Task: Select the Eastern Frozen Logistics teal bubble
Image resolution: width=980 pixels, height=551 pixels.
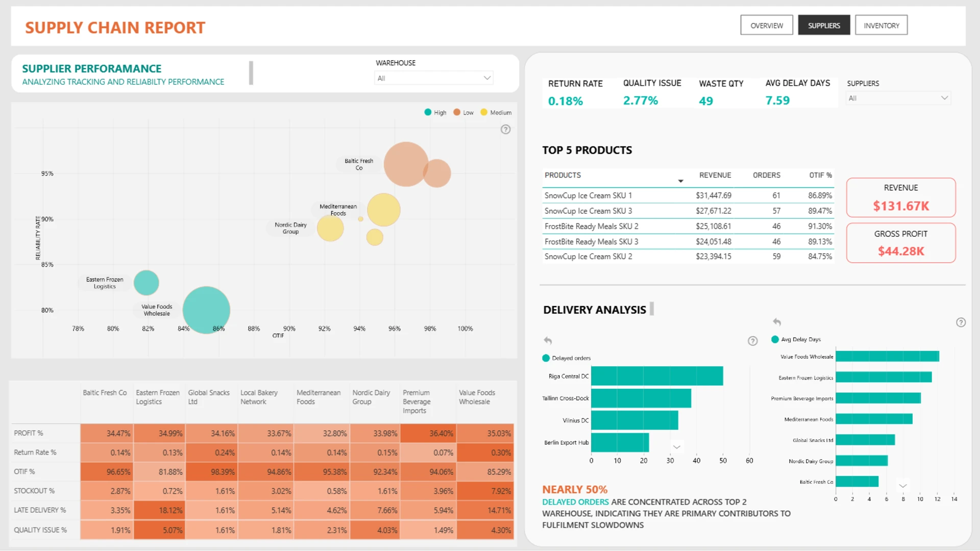Action: click(146, 283)
